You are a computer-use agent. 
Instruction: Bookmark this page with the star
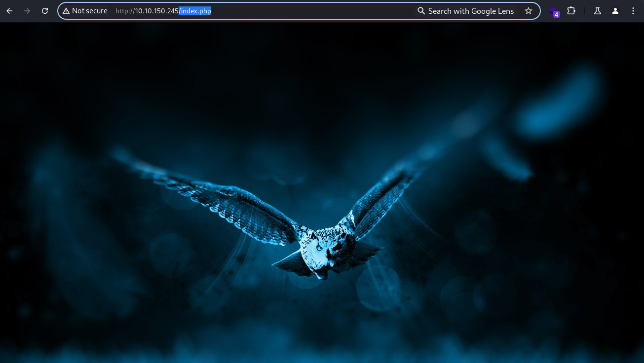[529, 11]
